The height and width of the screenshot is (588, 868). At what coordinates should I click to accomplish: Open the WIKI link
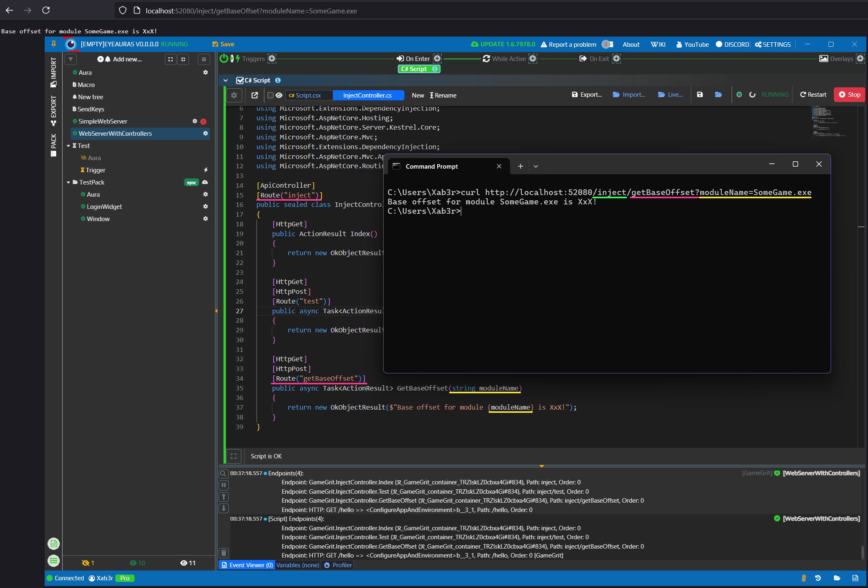658,44
